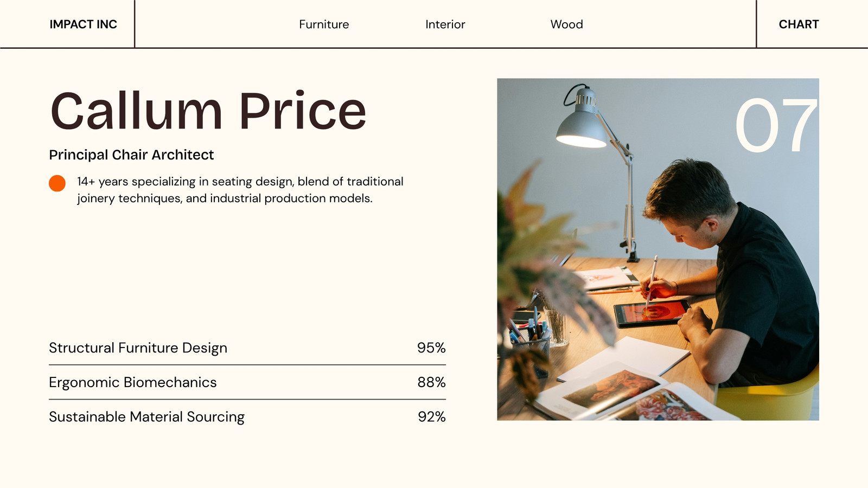Viewport: 868px width, 488px height.
Task: Click the 92% skill value
Action: tap(431, 417)
